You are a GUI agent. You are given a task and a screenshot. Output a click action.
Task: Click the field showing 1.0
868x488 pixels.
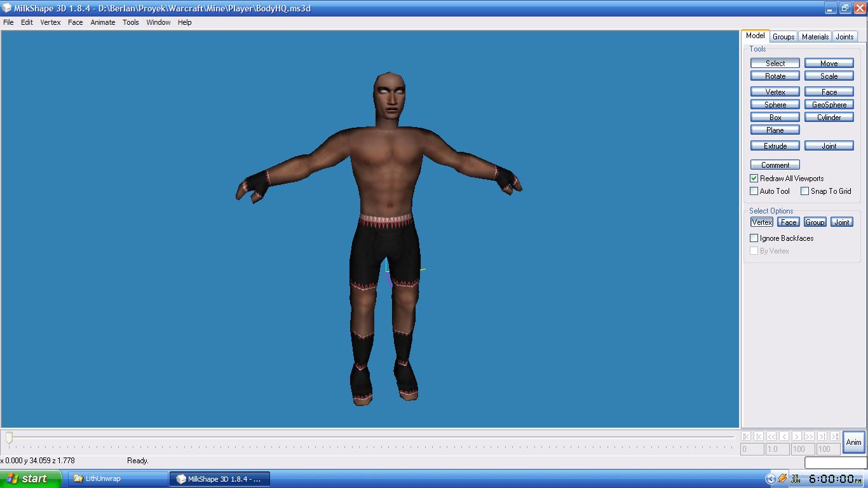(777, 449)
